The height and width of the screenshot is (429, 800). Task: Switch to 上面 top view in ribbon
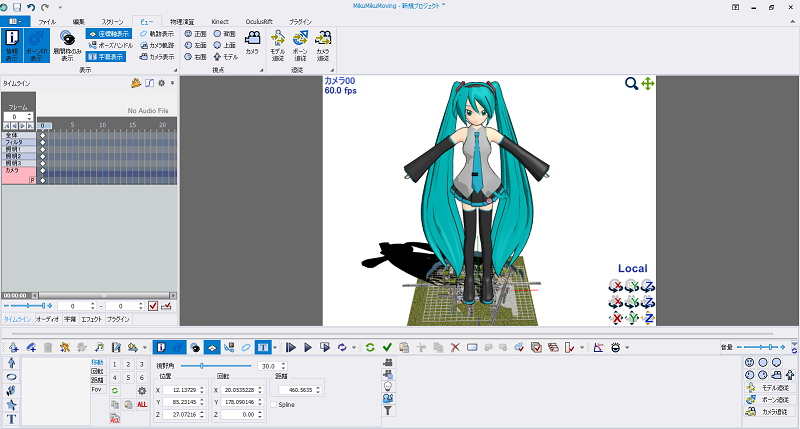(224, 45)
